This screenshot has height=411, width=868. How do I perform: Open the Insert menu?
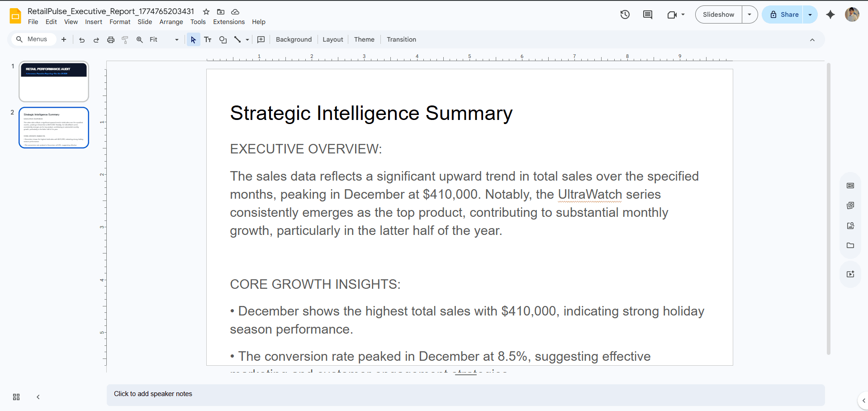[94, 22]
